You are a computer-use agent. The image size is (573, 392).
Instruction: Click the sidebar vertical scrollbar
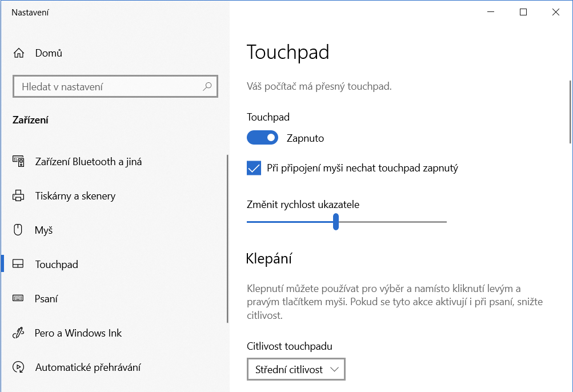[x=227, y=238]
